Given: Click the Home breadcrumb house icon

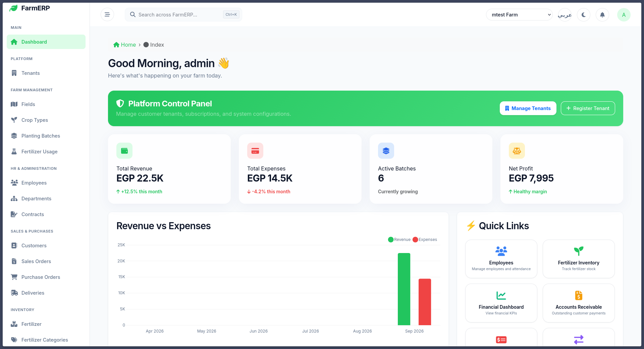Looking at the screenshot, I should tap(116, 45).
